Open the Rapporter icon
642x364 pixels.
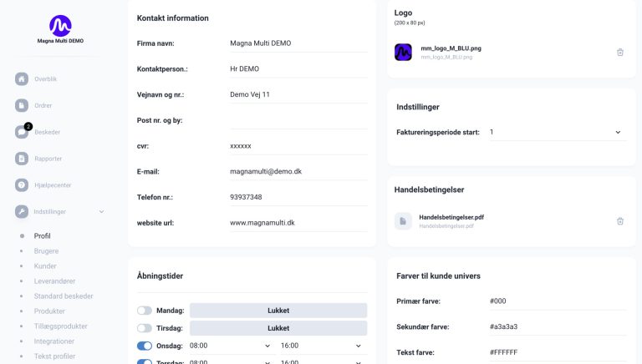(x=22, y=159)
